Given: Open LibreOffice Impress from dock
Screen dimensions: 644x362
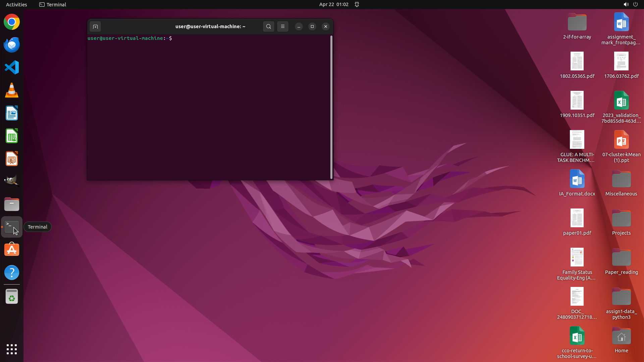Looking at the screenshot, I should pyautogui.click(x=12, y=159).
